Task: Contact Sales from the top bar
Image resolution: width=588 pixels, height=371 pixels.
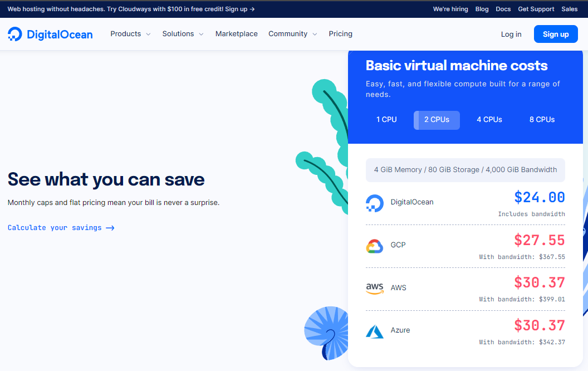Action: 569,9
